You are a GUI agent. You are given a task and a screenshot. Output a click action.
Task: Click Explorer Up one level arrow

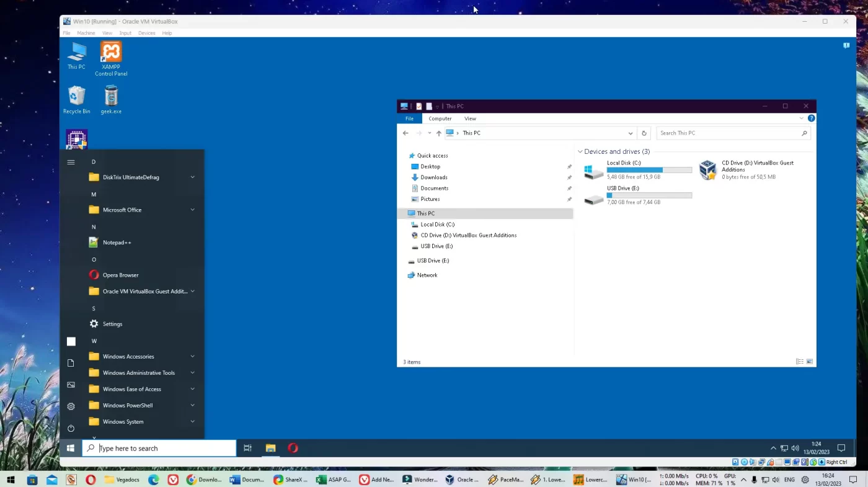(439, 133)
